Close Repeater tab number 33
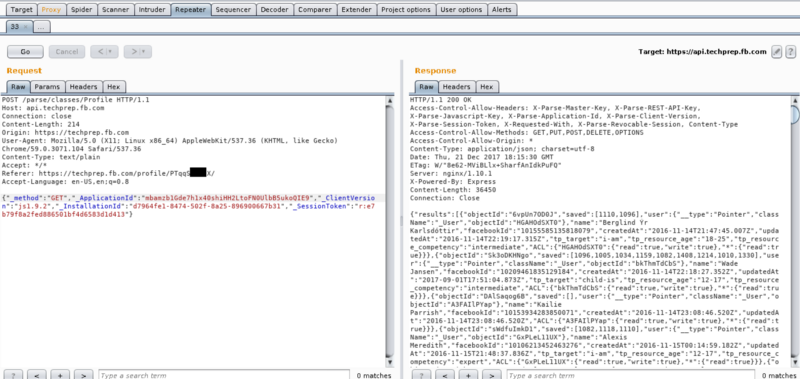This screenshot has height=379, width=800. [x=26, y=27]
